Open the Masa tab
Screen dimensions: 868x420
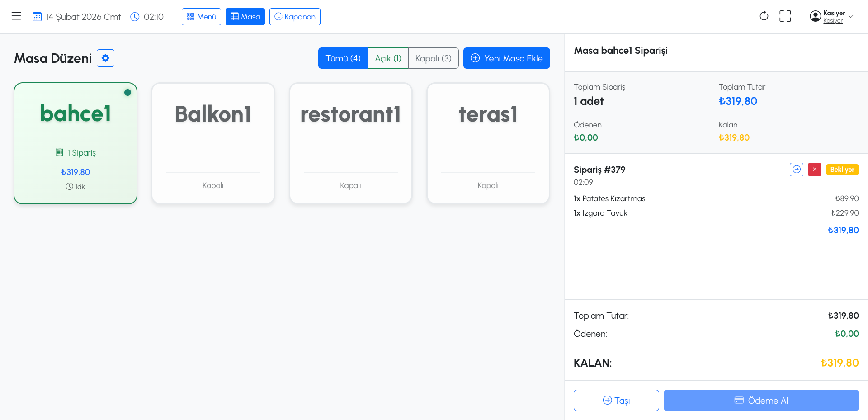coord(245,17)
